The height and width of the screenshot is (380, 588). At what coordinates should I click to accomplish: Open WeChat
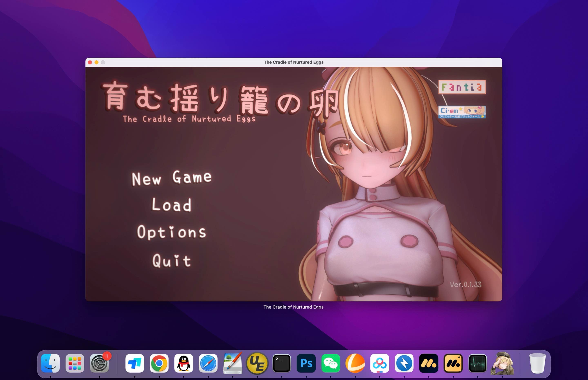click(331, 363)
